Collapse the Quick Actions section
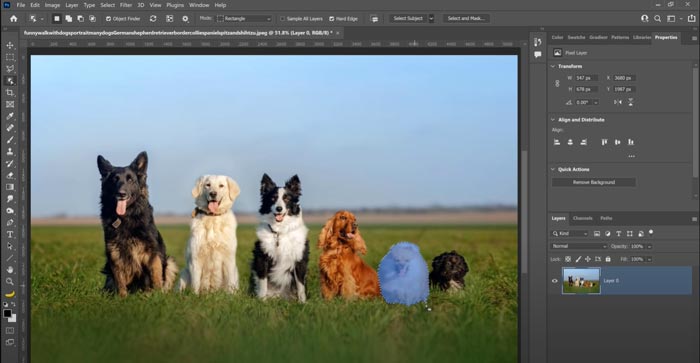This screenshot has height=363, width=700. tap(553, 169)
